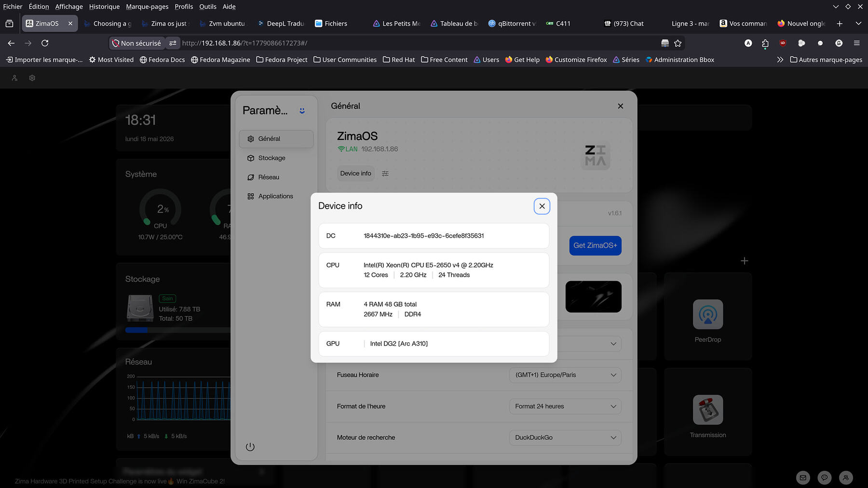Open the Historique menu
868x488 pixels.
pyautogui.click(x=104, y=7)
